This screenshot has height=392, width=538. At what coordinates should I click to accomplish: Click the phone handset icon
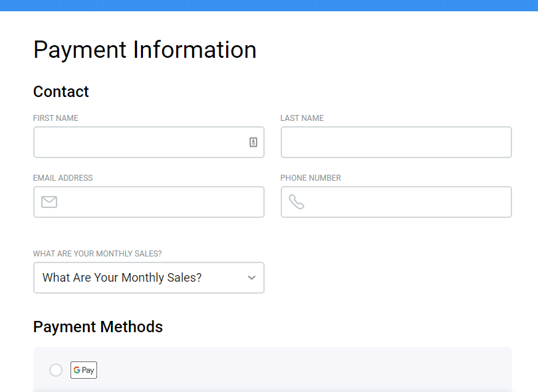297,202
